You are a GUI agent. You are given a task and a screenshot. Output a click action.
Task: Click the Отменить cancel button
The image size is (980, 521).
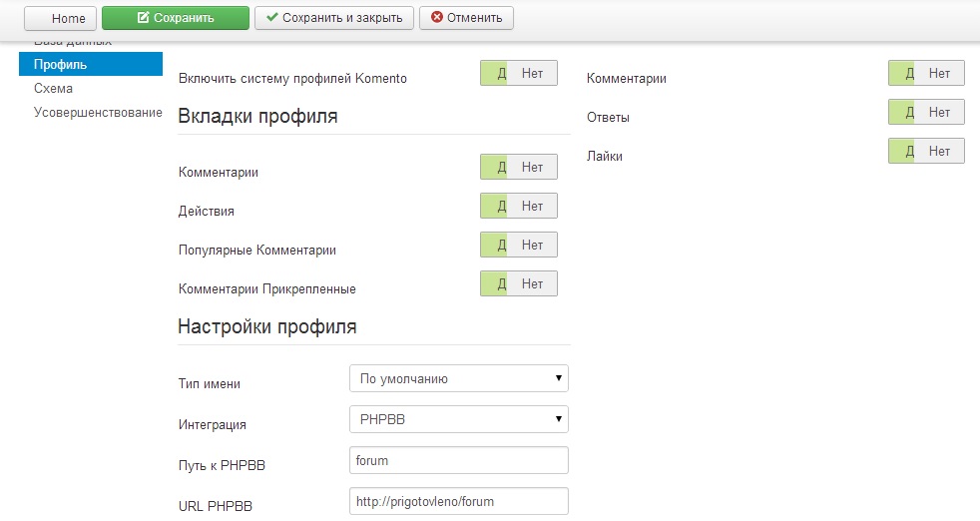(x=466, y=18)
